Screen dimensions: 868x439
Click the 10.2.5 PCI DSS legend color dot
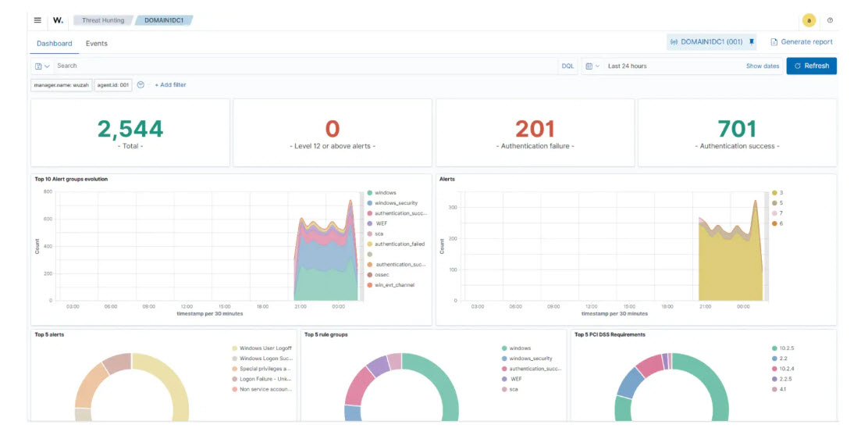[x=774, y=348]
